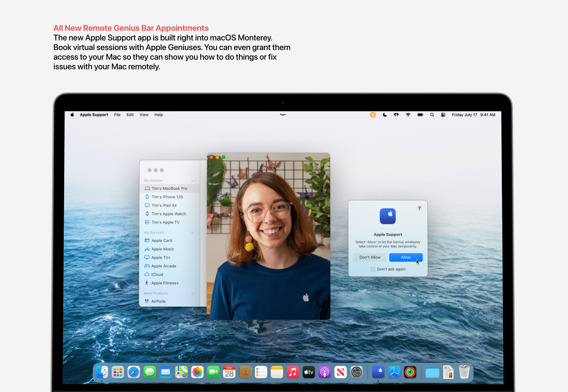Click the Spotlight search magnifier icon

[432, 115]
